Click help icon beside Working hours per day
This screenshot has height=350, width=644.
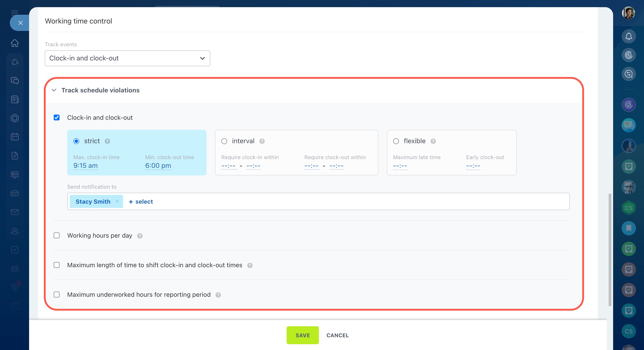click(140, 236)
